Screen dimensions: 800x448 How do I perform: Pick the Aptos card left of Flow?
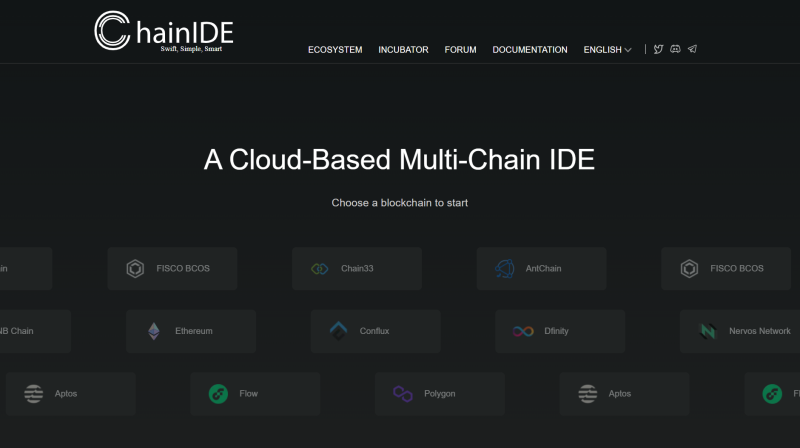70,394
